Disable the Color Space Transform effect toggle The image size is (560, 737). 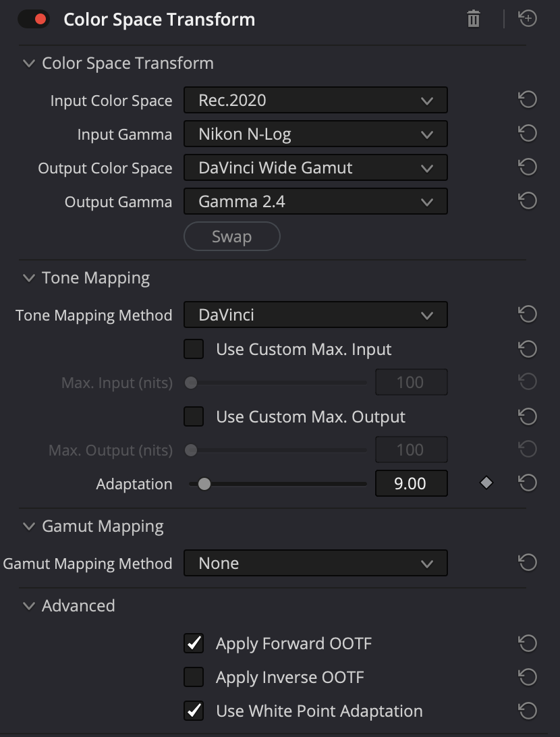33,20
